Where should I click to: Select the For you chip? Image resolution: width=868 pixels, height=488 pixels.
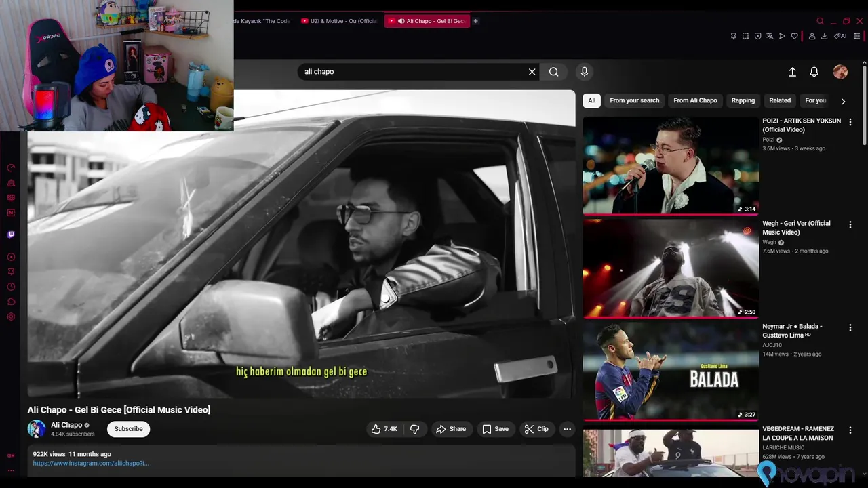click(x=815, y=100)
